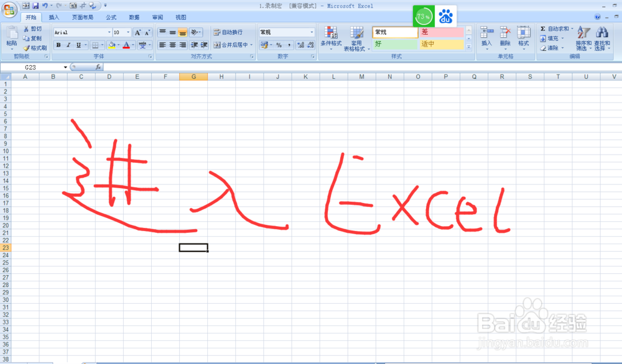Image resolution: width=622 pixels, height=364 pixels.
Task: Toggle underline formatting
Action: pyautogui.click(x=78, y=45)
